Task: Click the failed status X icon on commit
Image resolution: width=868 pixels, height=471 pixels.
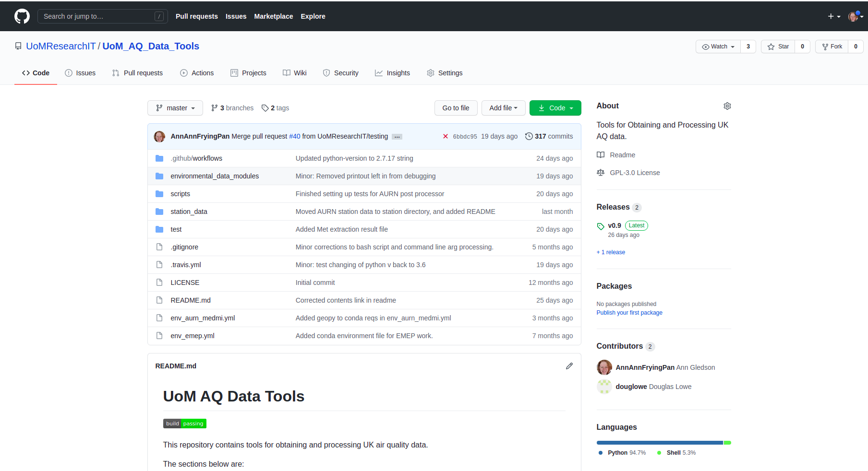Action: (446, 136)
